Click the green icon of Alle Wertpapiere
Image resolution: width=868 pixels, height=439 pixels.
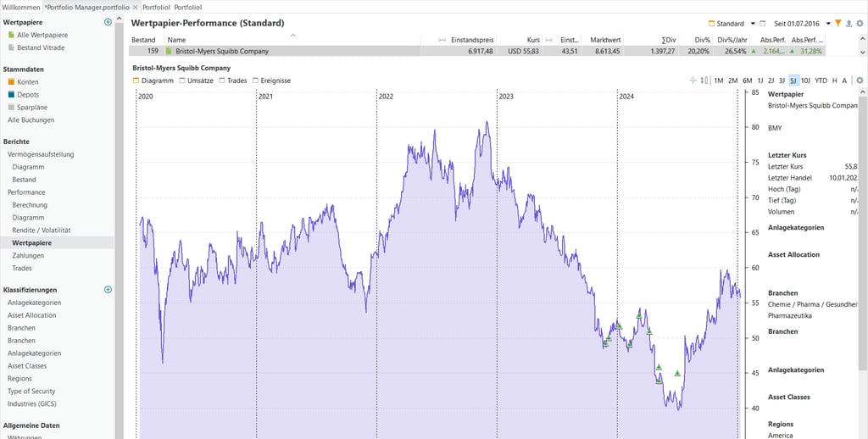click(x=11, y=35)
